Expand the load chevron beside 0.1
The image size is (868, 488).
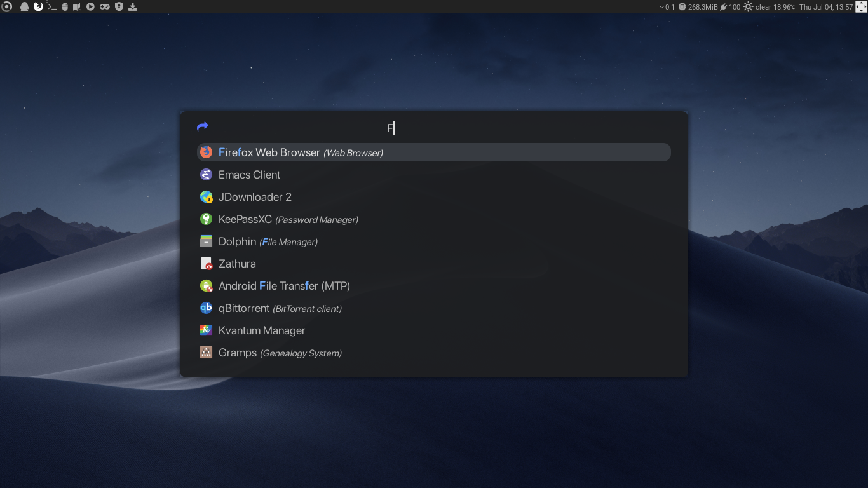click(662, 7)
